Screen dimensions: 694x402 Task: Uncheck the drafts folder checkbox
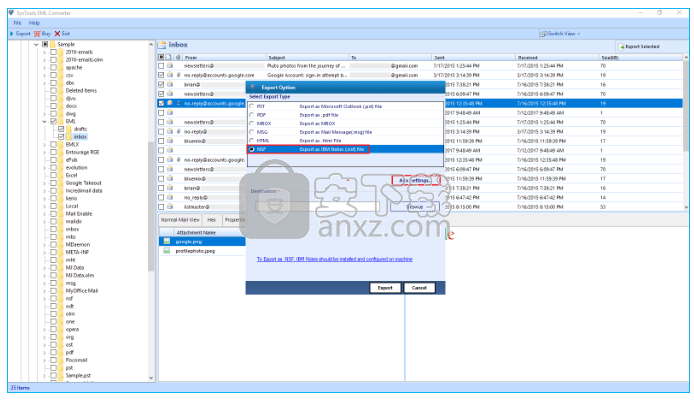[62, 129]
